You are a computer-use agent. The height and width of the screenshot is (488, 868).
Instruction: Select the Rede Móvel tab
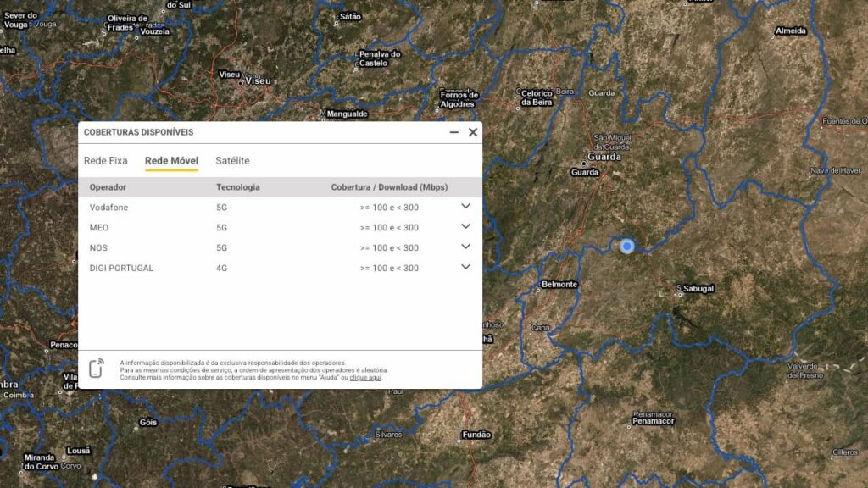point(171,160)
